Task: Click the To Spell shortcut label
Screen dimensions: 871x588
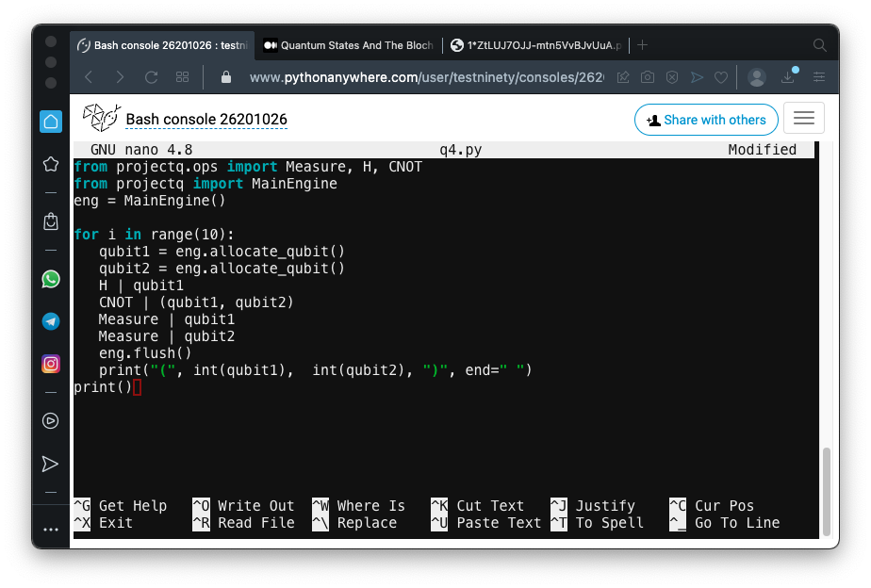Action: pyautogui.click(x=609, y=522)
